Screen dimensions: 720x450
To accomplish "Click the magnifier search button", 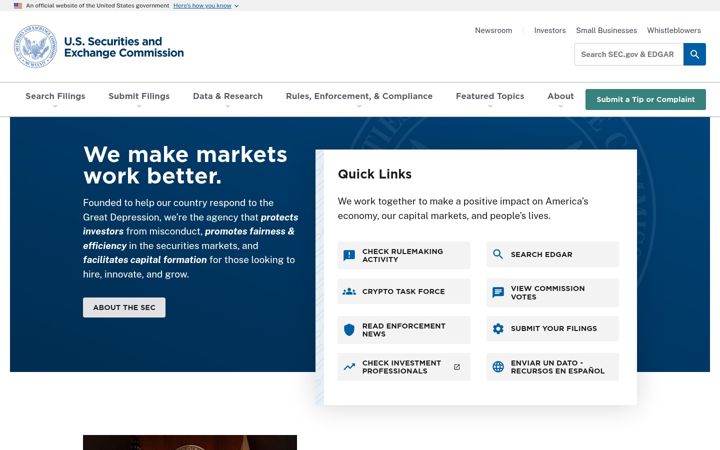I will click(x=694, y=54).
